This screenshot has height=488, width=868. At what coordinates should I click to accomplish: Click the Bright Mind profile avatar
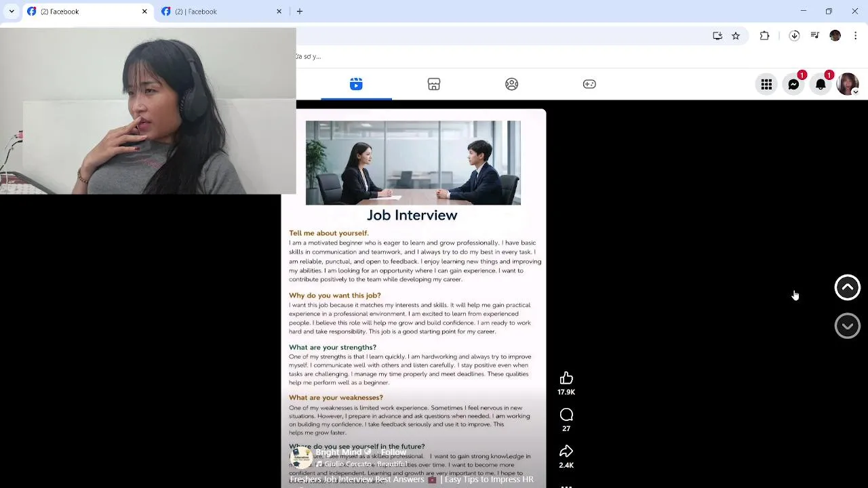click(301, 457)
